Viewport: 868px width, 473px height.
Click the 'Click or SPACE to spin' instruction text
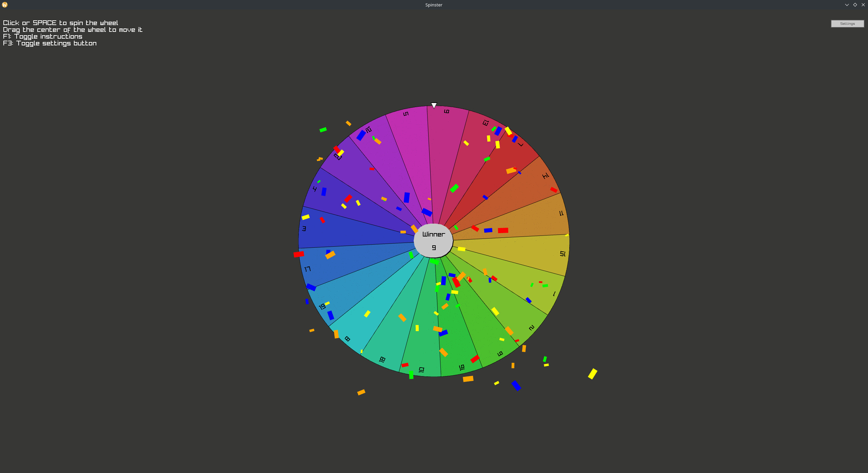[x=60, y=23]
